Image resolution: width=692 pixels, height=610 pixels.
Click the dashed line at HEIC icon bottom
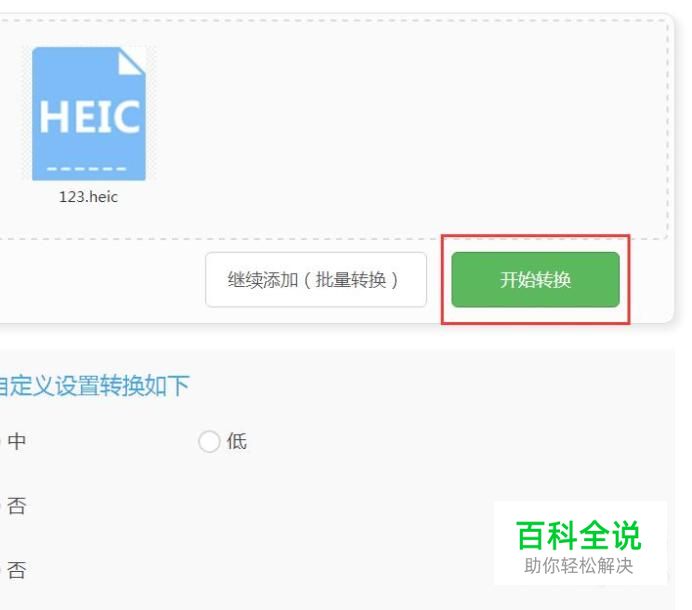87,169
